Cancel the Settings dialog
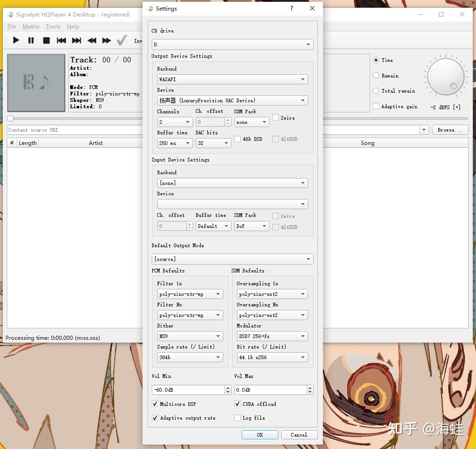This screenshot has width=476, height=449. (299, 435)
